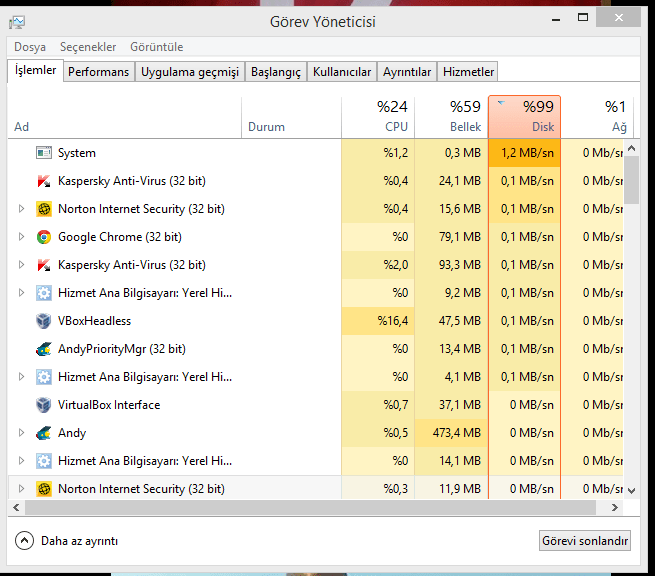Sort by the Ad column header

[x=124, y=117]
